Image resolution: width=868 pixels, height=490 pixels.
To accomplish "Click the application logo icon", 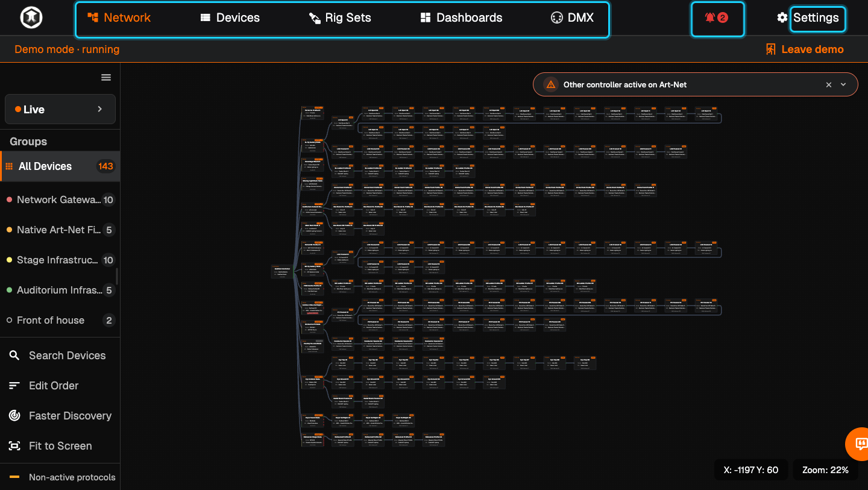I will coord(30,18).
